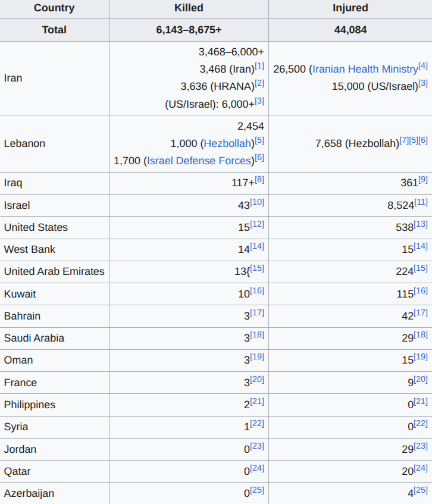Open citation [8] for Iraq killed
The height and width of the screenshot is (504, 432).
pyautogui.click(x=259, y=180)
